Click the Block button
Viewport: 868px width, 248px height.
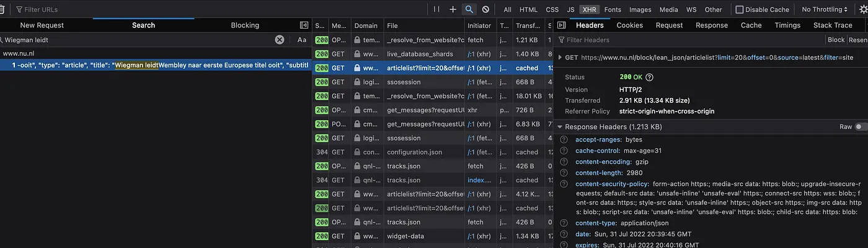836,40
